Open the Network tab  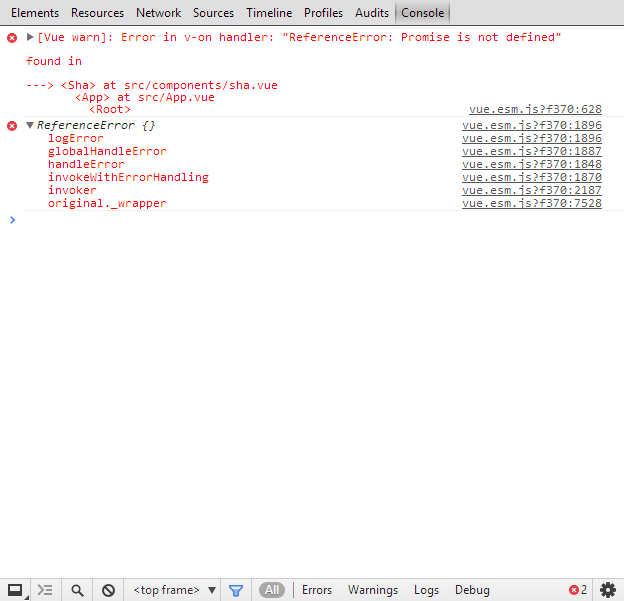pyautogui.click(x=158, y=13)
